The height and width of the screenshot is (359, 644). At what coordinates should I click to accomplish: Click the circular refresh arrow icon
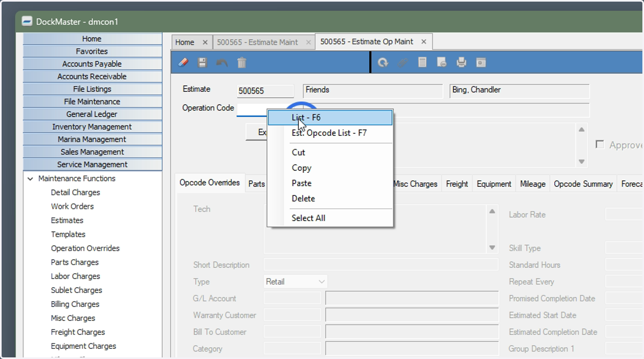[x=383, y=63]
